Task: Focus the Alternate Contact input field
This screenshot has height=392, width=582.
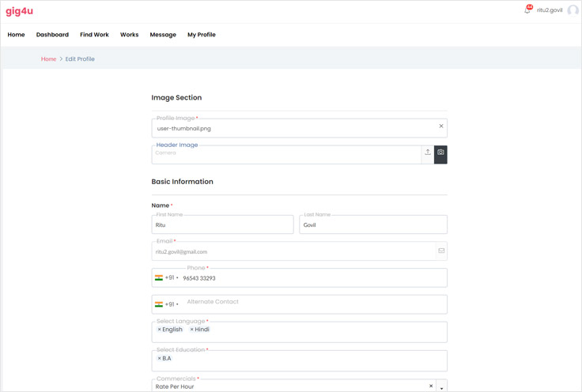Action: 312,304
